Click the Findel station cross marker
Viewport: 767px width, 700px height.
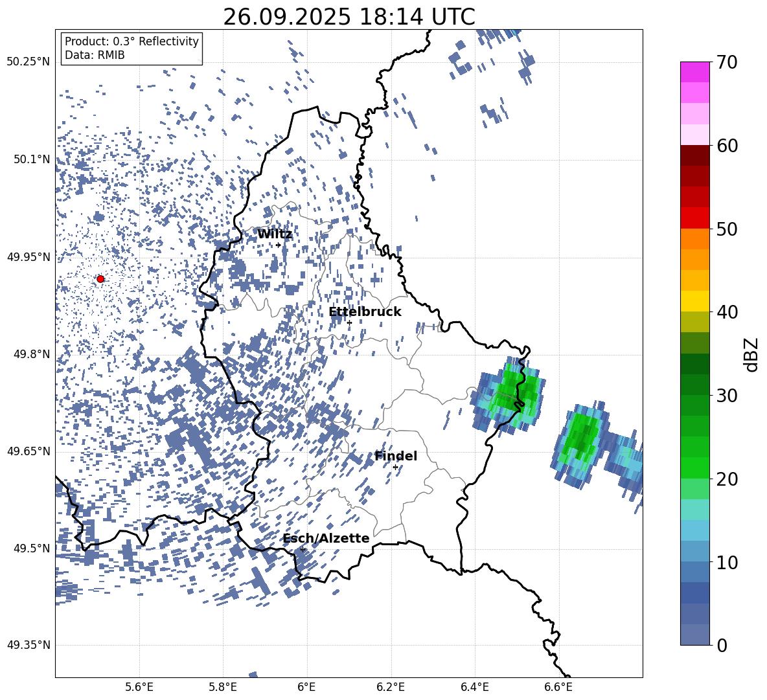395,467
